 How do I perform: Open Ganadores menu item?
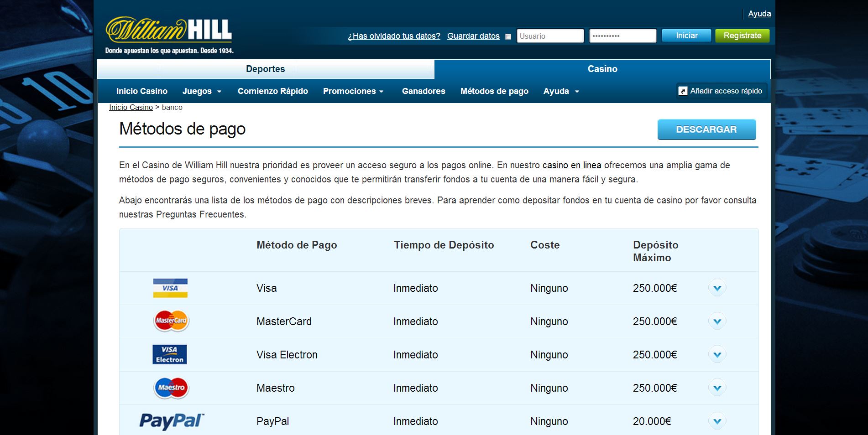424,91
